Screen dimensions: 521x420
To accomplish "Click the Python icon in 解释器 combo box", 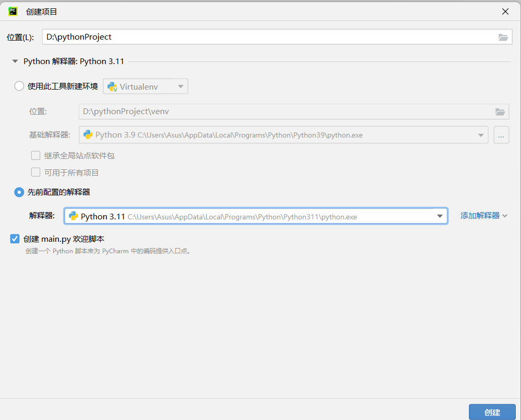I will pyautogui.click(x=73, y=216).
